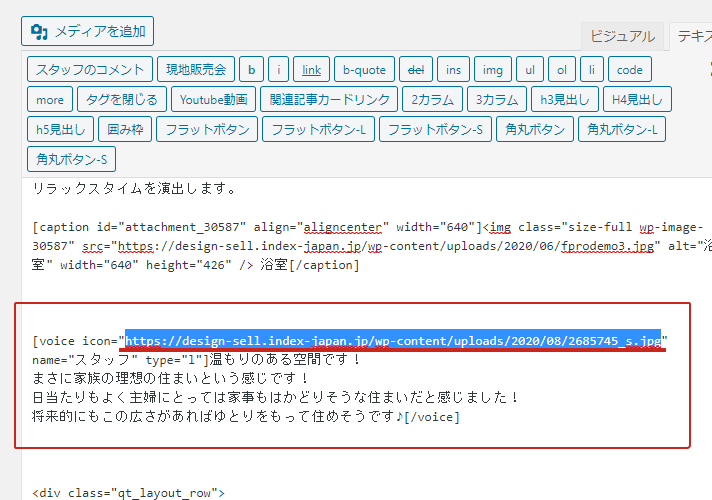Insert Youtube動画 shortcode
Screen dimensions: 712x500
(213, 100)
